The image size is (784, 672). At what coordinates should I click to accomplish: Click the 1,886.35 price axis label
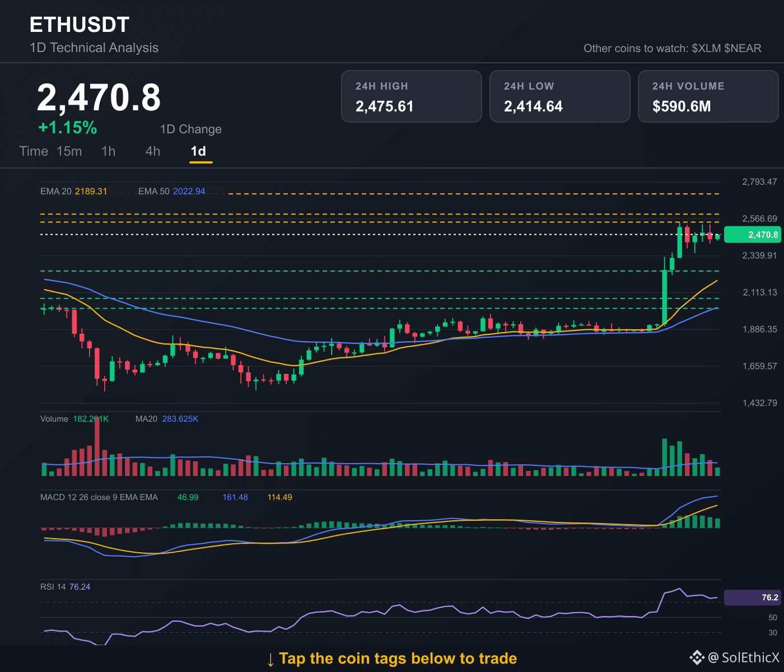pyautogui.click(x=759, y=329)
